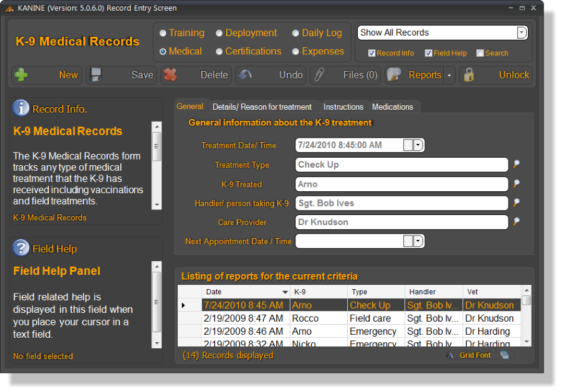
Task: Enable the Search checkbox
Action: [x=480, y=53]
